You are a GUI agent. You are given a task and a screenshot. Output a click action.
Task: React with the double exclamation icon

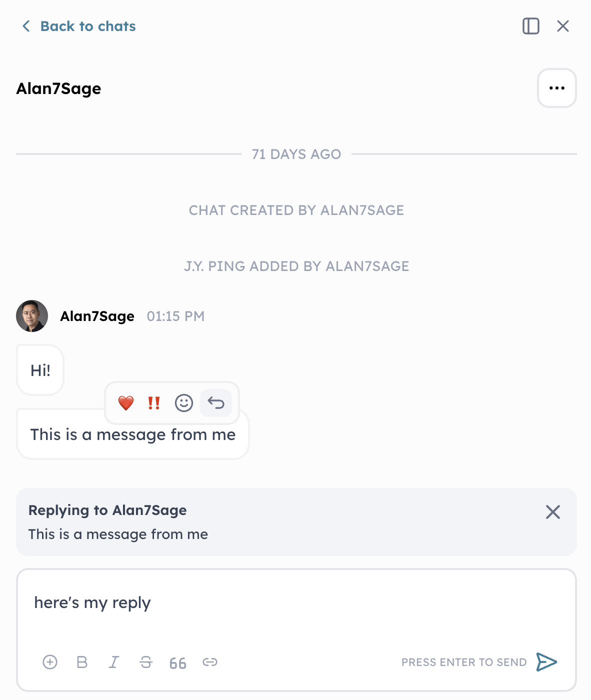[154, 403]
